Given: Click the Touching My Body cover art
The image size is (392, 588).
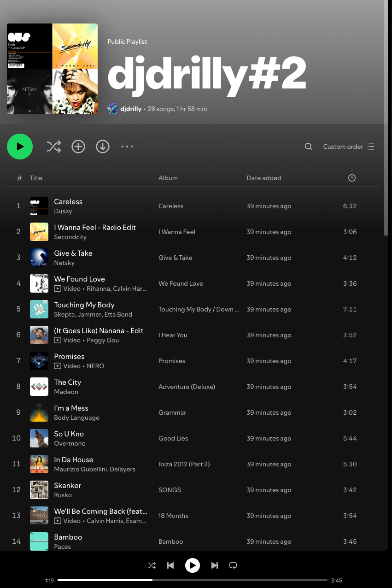Looking at the screenshot, I should coord(39,309).
